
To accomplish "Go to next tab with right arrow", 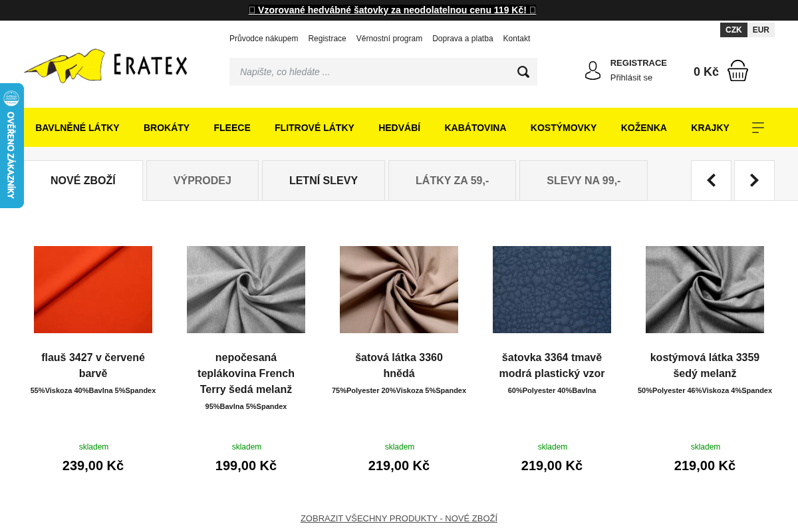I will pyautogui.click(x=754, y=180).
